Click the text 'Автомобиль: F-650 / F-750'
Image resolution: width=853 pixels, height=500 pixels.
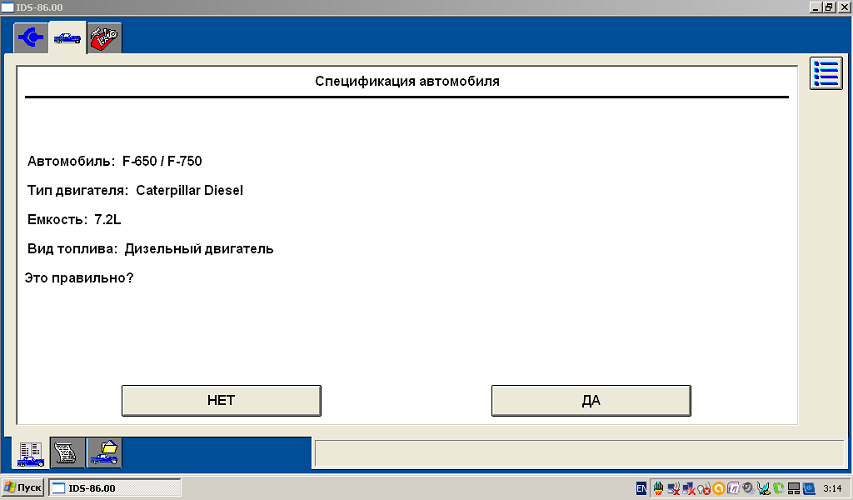click(x=115, y=161)
